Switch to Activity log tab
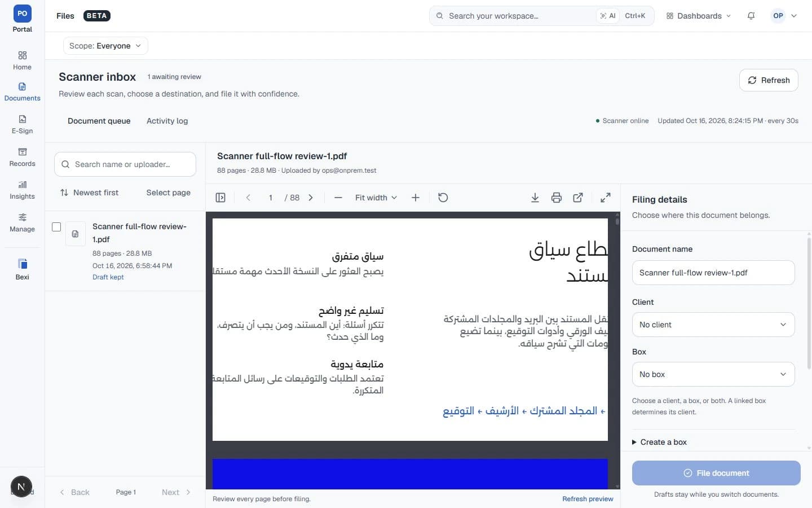The width and height of the screenshot is (812, 508). pyautogui.click(x=167, y=121)
